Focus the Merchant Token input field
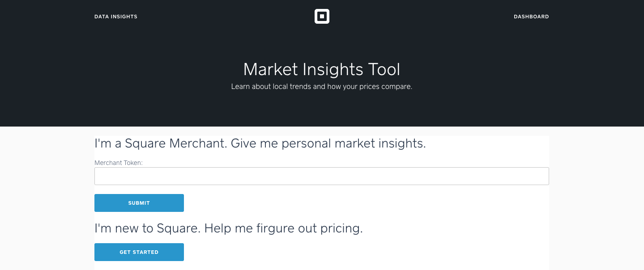Screen dimensions: 644x270 322,176
